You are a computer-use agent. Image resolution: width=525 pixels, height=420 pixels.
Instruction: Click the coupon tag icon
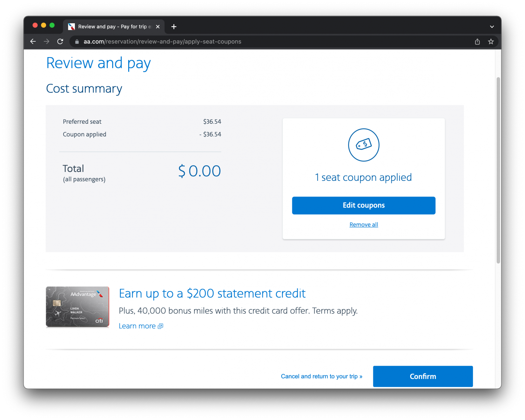pos(363,145)
